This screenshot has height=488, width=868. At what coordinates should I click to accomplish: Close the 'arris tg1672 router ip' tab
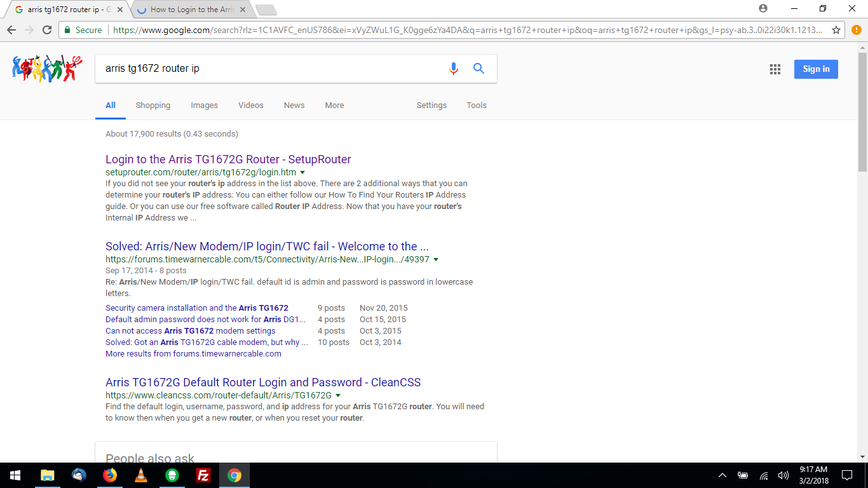(x=120, y=10)
